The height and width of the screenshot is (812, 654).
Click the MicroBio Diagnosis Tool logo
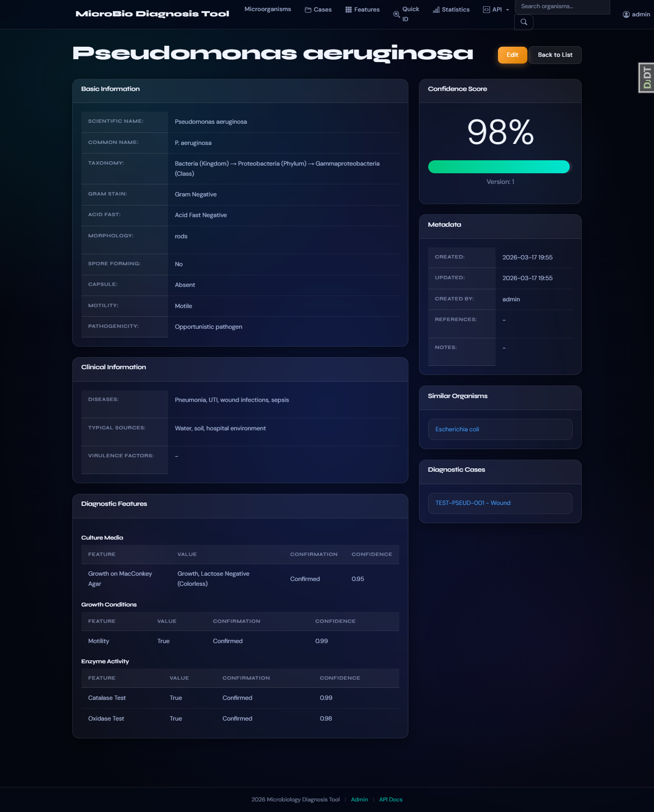(x=152, y=14)
